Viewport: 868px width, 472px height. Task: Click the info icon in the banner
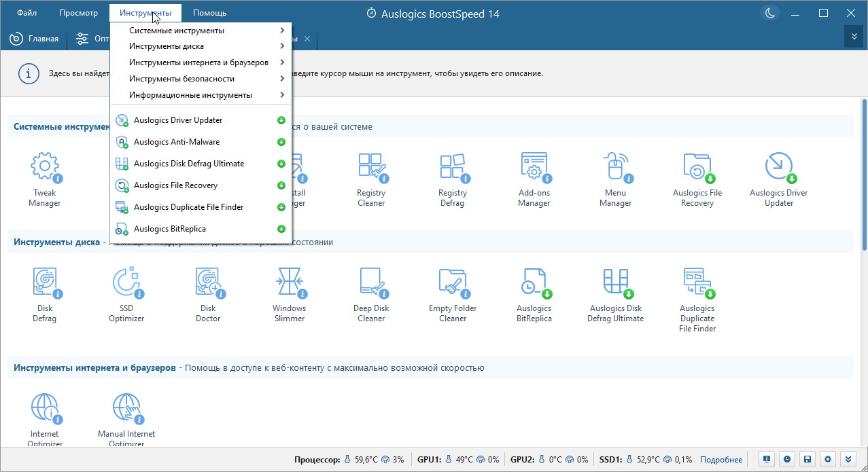coord(28,73)
